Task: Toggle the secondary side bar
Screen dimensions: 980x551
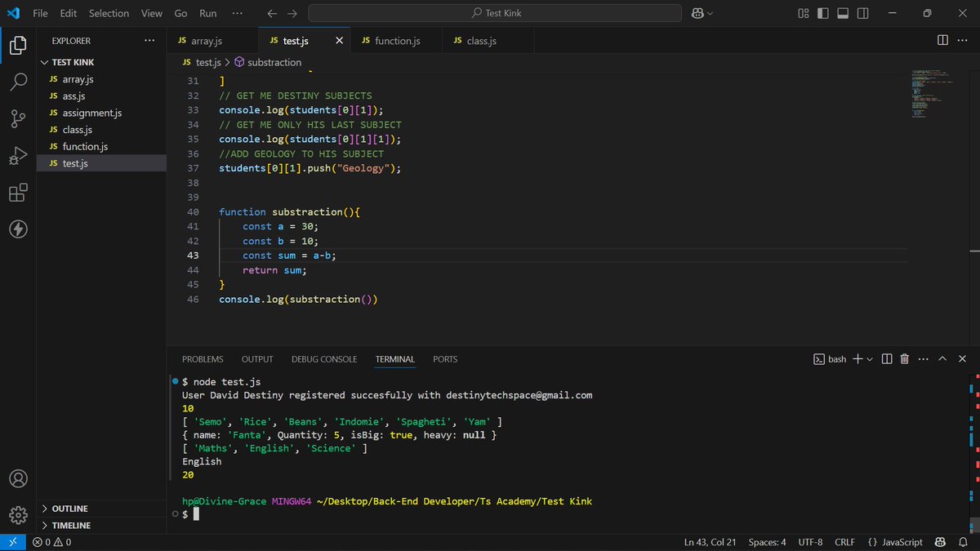Action: click(862, 13)
